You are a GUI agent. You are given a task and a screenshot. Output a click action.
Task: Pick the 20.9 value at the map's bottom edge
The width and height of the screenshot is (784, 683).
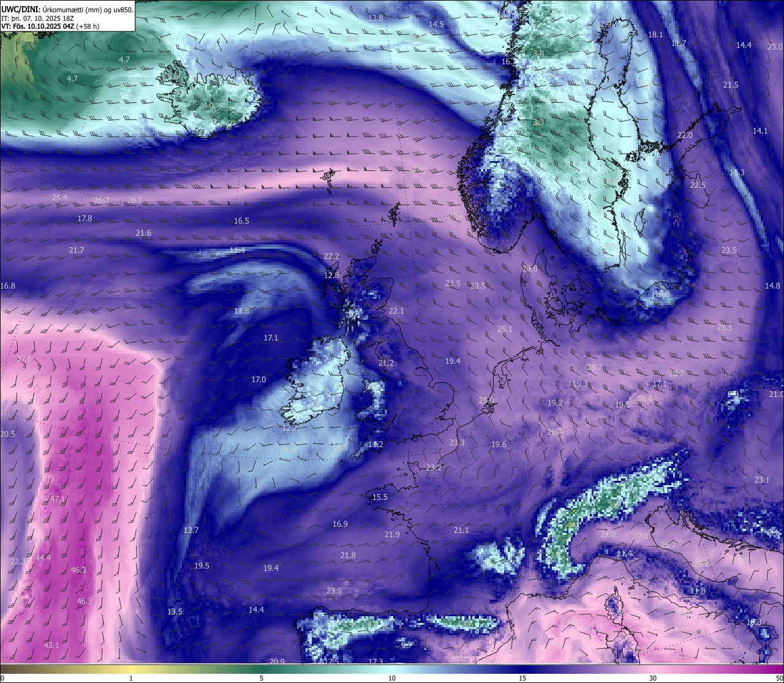pyautogui.click(x=277, y=661)
